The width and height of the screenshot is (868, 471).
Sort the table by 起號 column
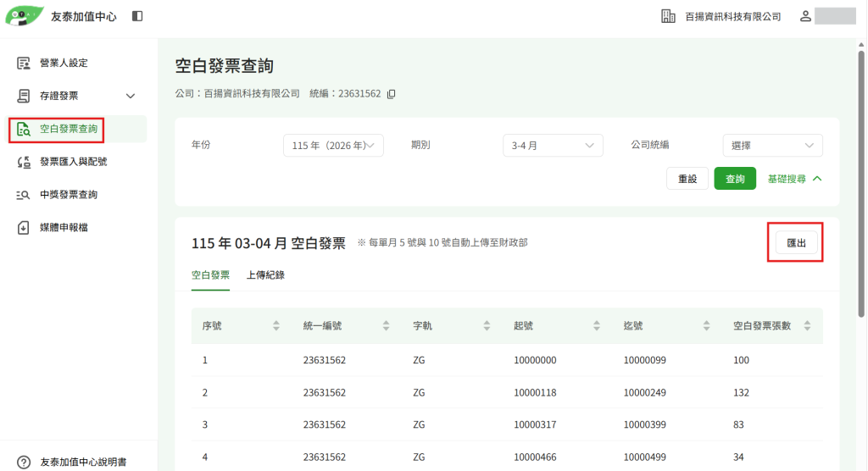(x=596, y=326)
